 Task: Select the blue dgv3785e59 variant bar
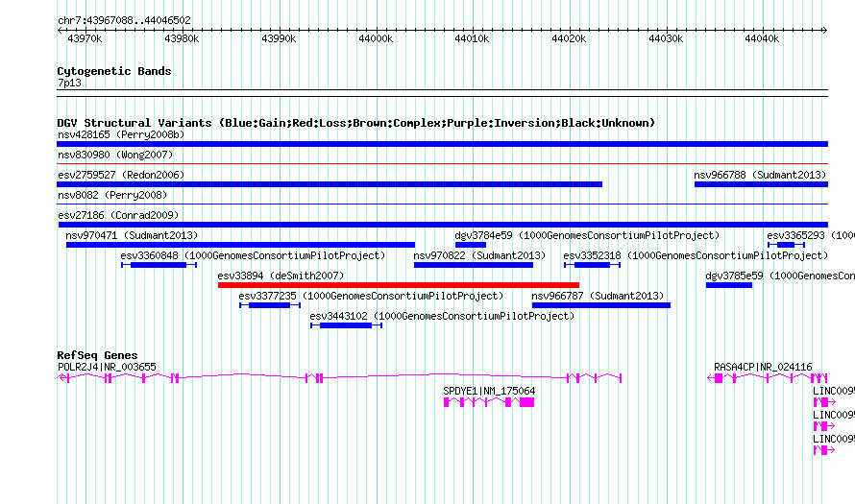[x=729, y=285]
